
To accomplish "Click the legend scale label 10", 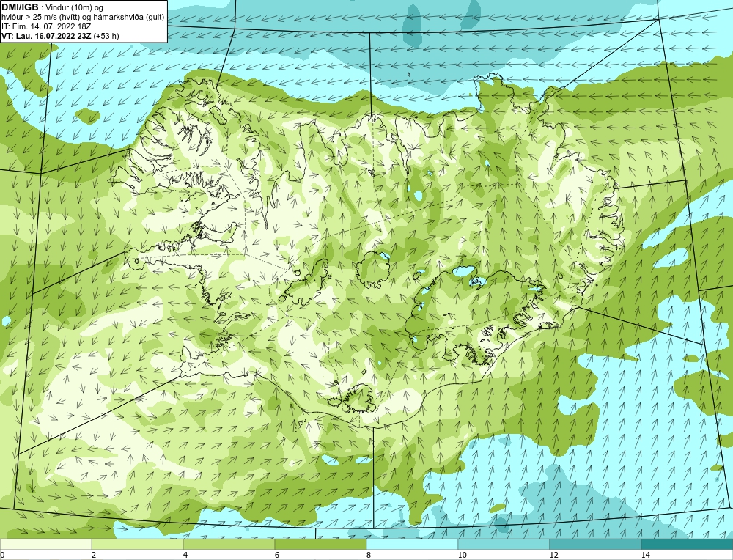I will (x=463, y=555).
